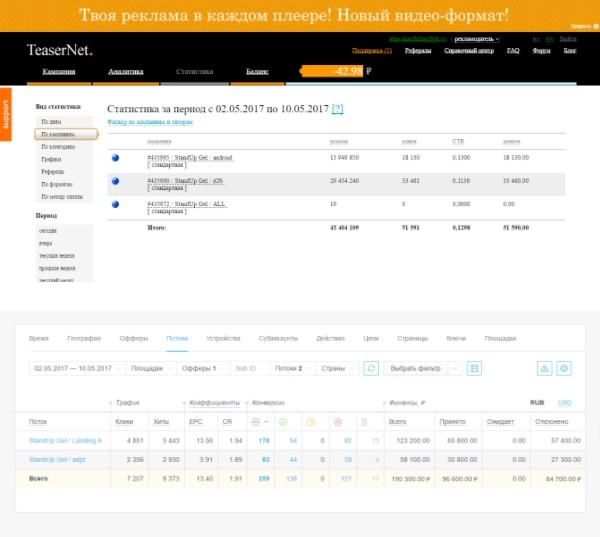Open the Выбрать фильтр dropdown arrow

point(455,368)
